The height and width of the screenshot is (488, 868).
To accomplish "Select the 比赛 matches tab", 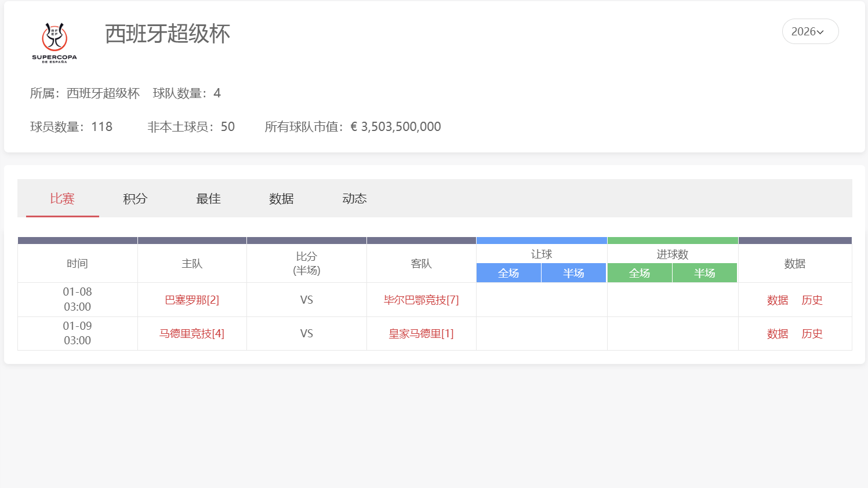I will (x=61, y=198).
